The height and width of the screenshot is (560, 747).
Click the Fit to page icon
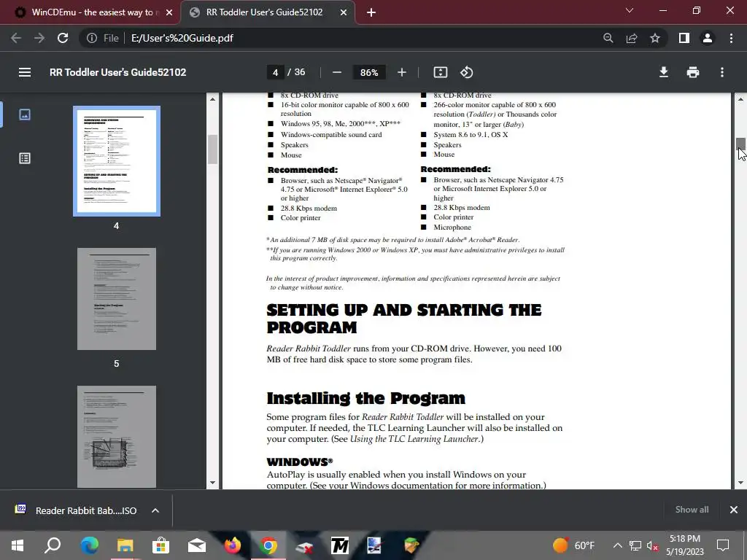(440, 72)
